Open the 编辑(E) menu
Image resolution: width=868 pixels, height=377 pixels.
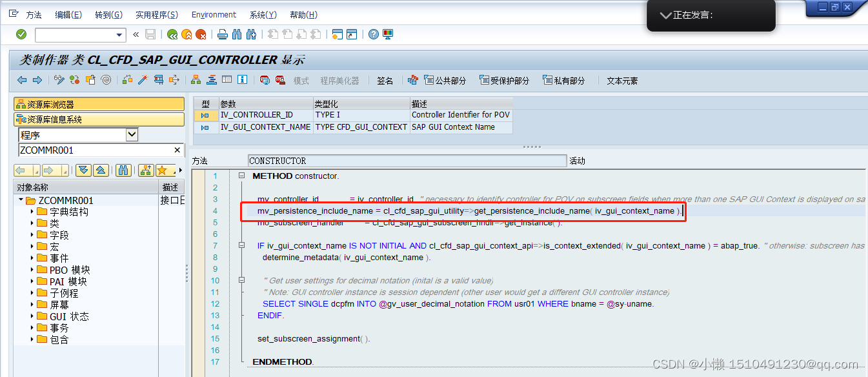coord(68,14)
